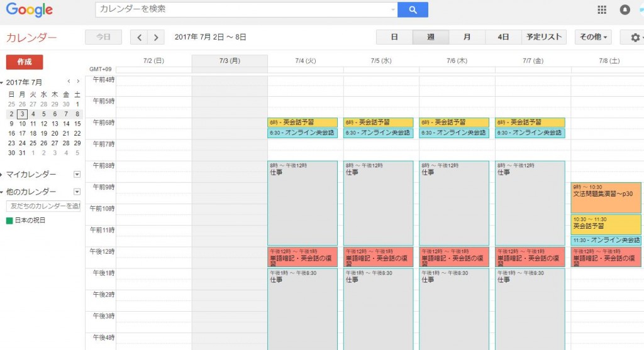Image resolution: width=644 pixels, height=350 pixels.
Task: Click the 7/6 (木) column header
Action: tap(457, 61)
